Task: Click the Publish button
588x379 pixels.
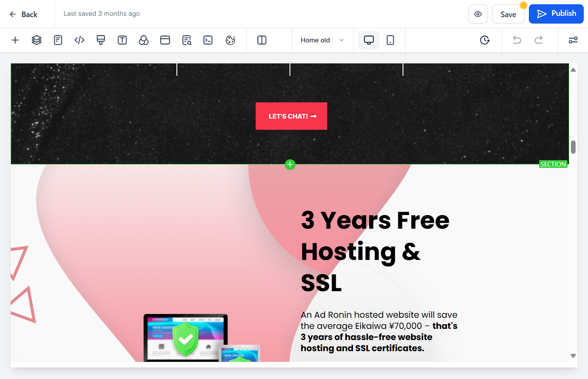Action: point(556,14)
